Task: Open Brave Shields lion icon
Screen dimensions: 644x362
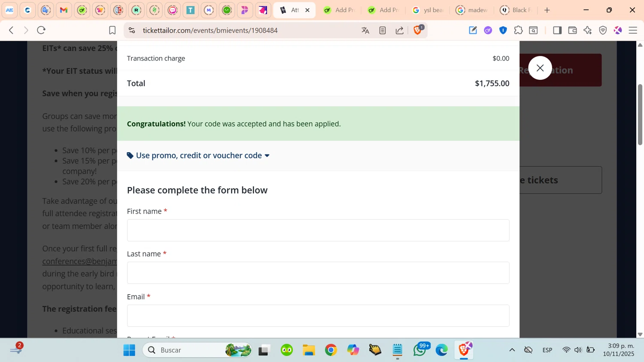Action: click(418, 30)
